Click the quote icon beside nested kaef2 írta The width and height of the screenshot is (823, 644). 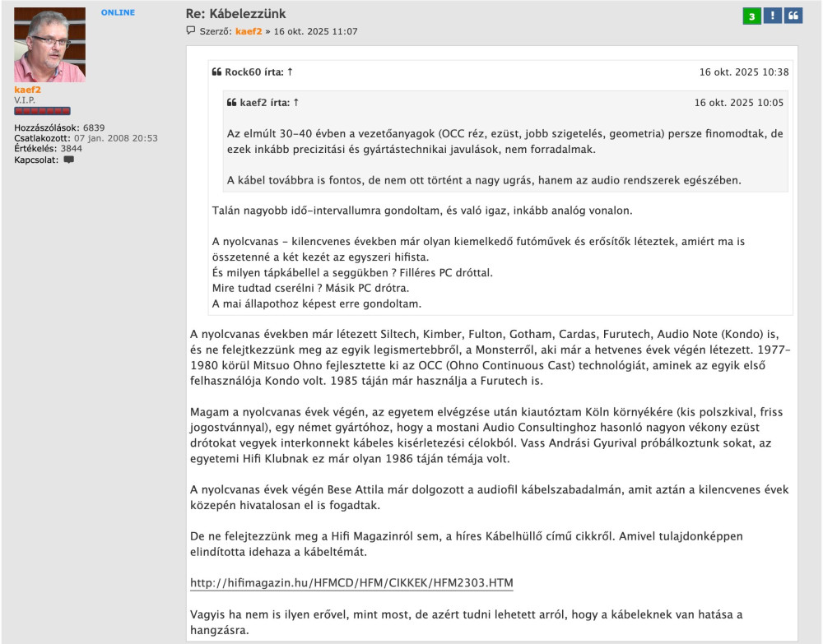click(x=231, y=102)
